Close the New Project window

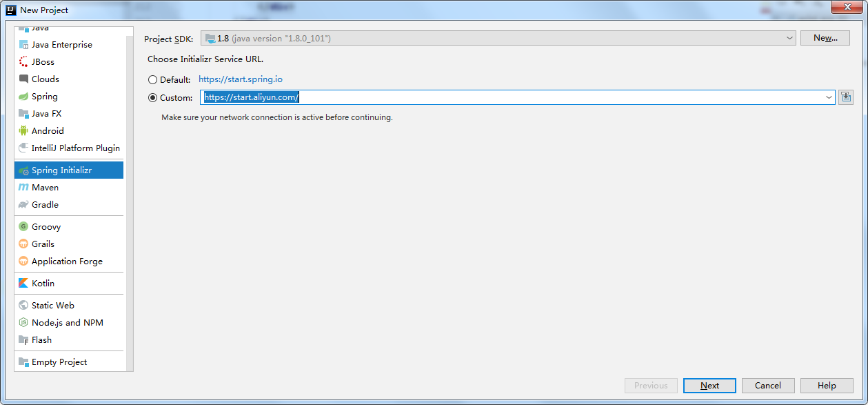coord(845,7)
